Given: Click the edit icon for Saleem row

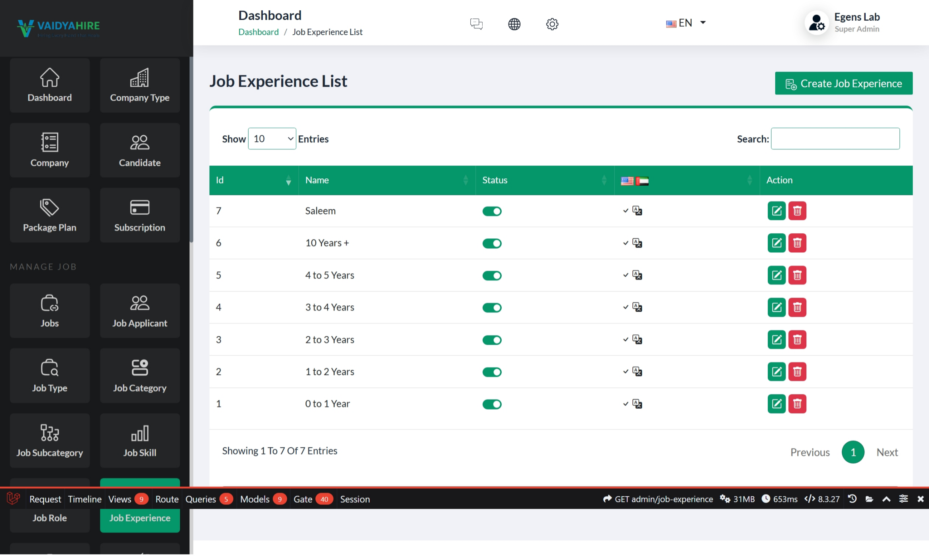Looking at the screenshot, I should point(776,211).
